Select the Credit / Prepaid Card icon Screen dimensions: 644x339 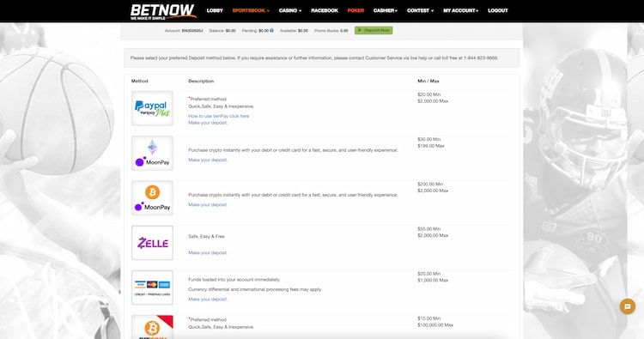(152, 288)
